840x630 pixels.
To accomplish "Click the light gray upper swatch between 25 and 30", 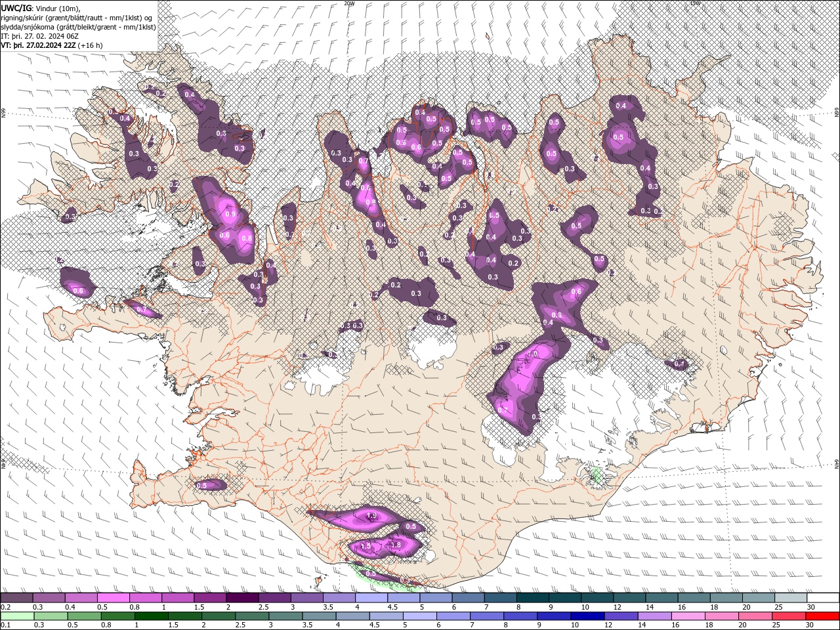I will [x=791, y=598].
